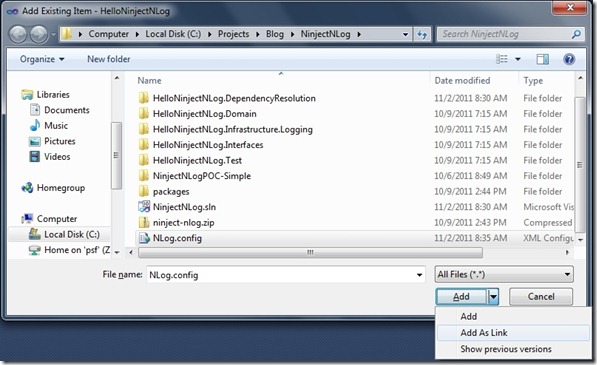The width and height of the screenshot is (597, 365).
Task: Click the NinjectNLogPOC-Simple folder icon
Action: point(144,175)
